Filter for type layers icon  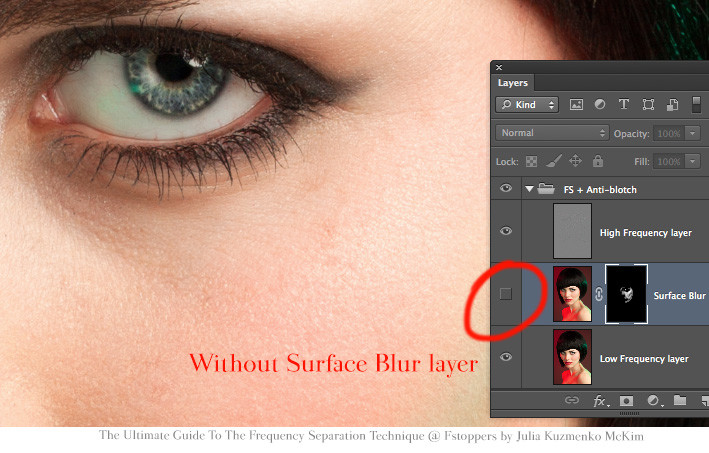[x=624, y=104]
